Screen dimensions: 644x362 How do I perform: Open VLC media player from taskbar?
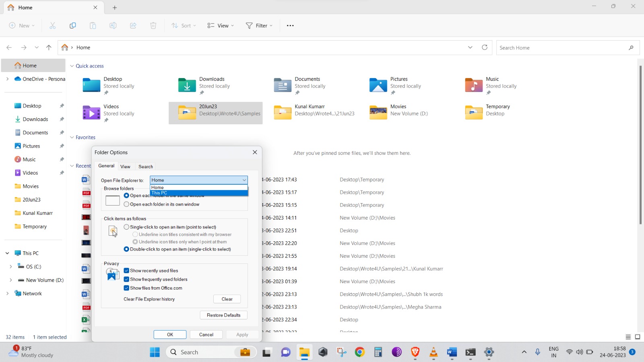point(433,352)
